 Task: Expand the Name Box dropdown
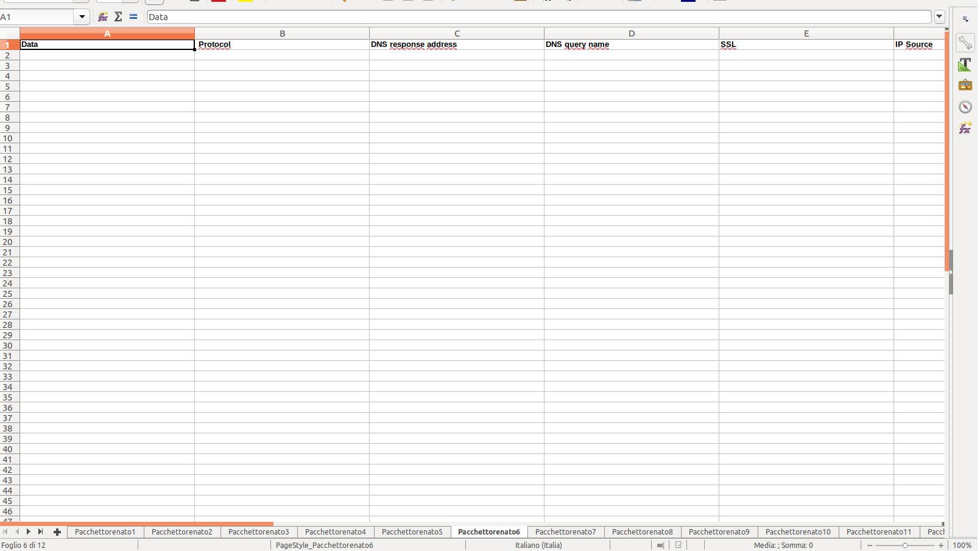(x=82, y=17)
